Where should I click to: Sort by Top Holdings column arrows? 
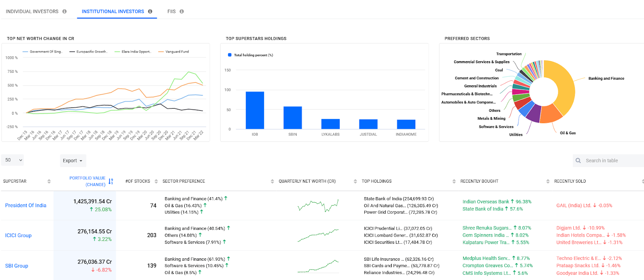click(454, 181)
